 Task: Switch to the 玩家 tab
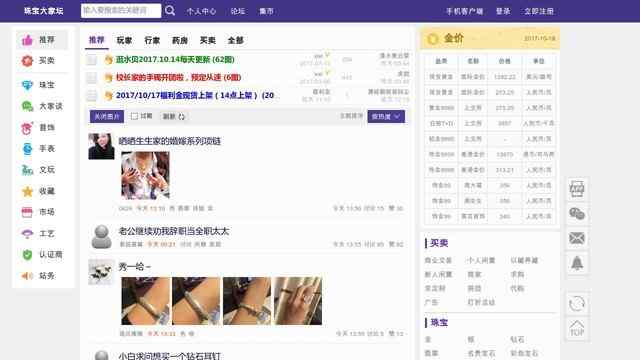[x=124, y=40]
